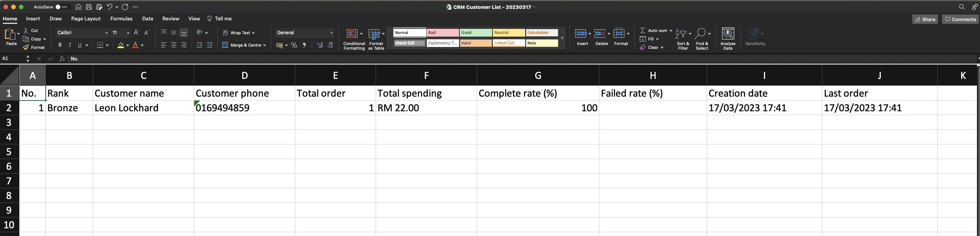Open Sort & Filter tool

pos(682,39)
